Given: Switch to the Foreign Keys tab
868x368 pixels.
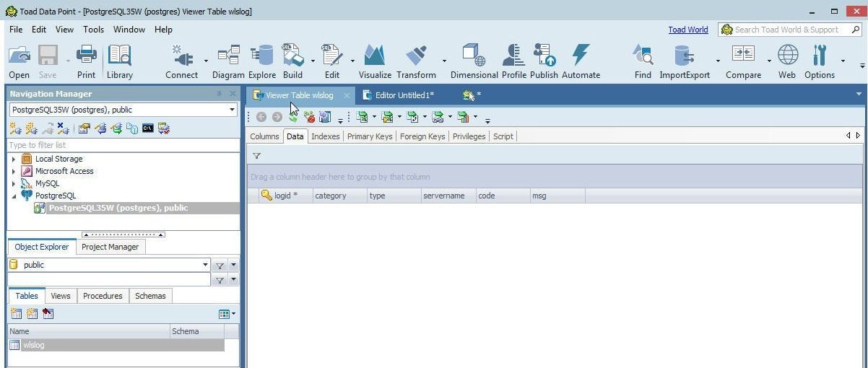Looking at the screenshot, I should click(x=422, y=136).
